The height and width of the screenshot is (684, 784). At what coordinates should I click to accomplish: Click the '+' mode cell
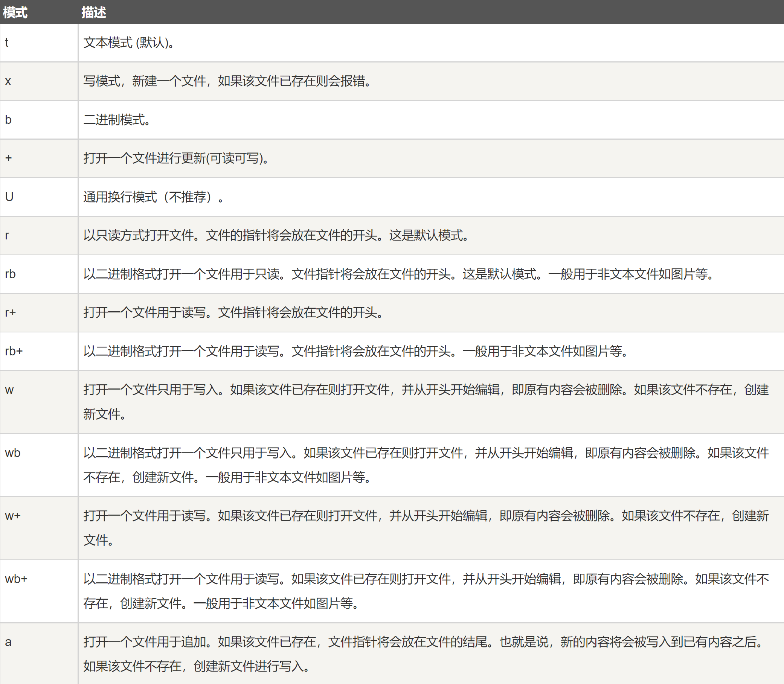point(8,158)
